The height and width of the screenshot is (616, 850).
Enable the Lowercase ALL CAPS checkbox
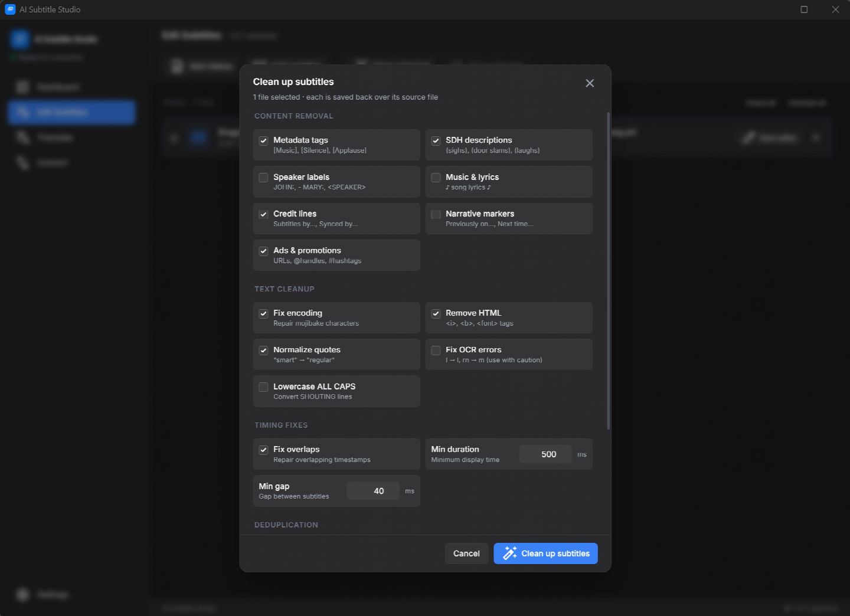pos(264,387)
